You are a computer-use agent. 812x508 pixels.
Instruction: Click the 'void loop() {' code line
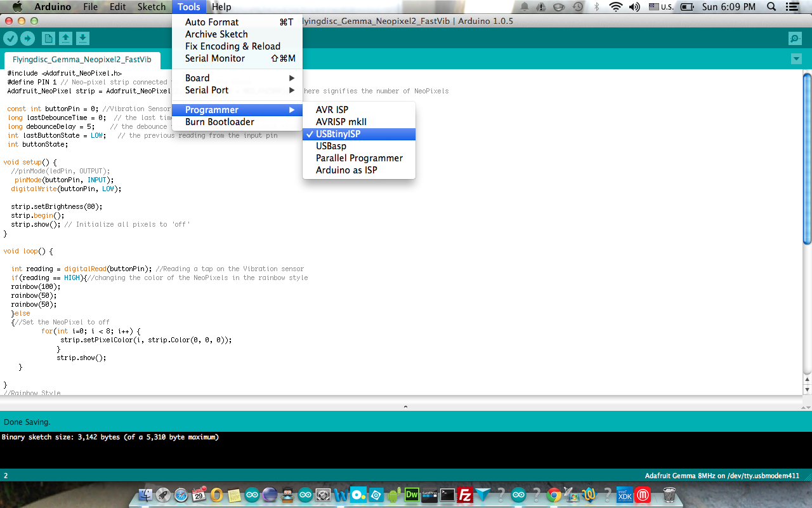[28, 251]
